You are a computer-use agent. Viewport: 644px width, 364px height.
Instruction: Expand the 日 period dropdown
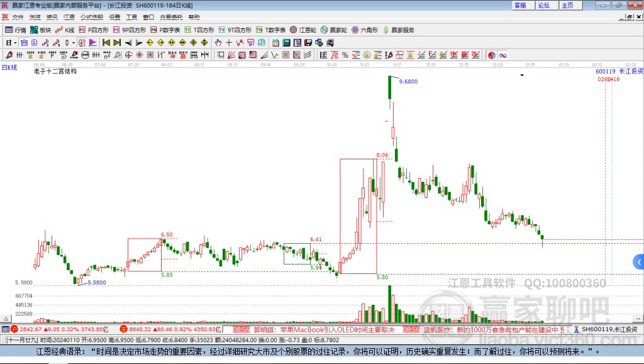15,43
